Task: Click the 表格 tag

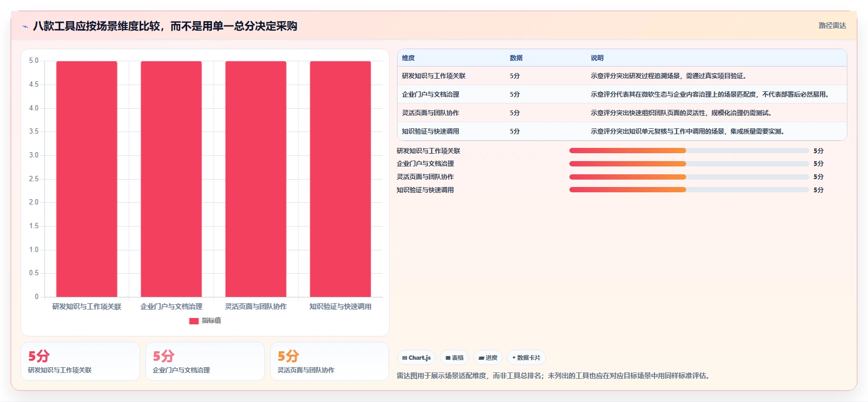Action: 454,358
